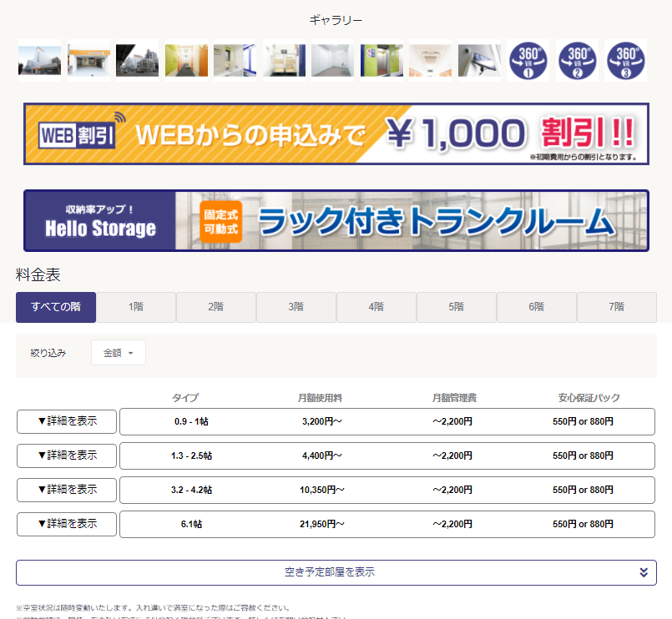Image resolution: width=672 pixels, height=619 pixels.
Task: View the security camera gallery thumbnail
Action: (x=479, y=60)
